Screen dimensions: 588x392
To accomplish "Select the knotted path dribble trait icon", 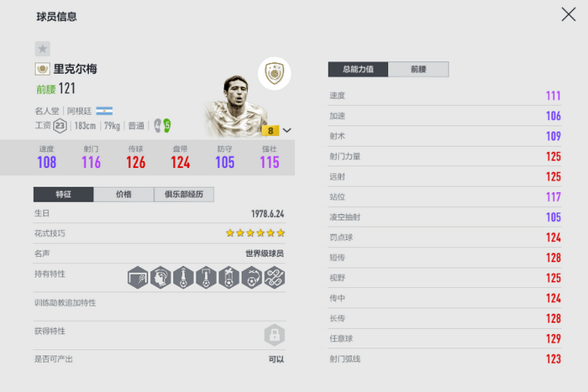I will pos(275,278).
